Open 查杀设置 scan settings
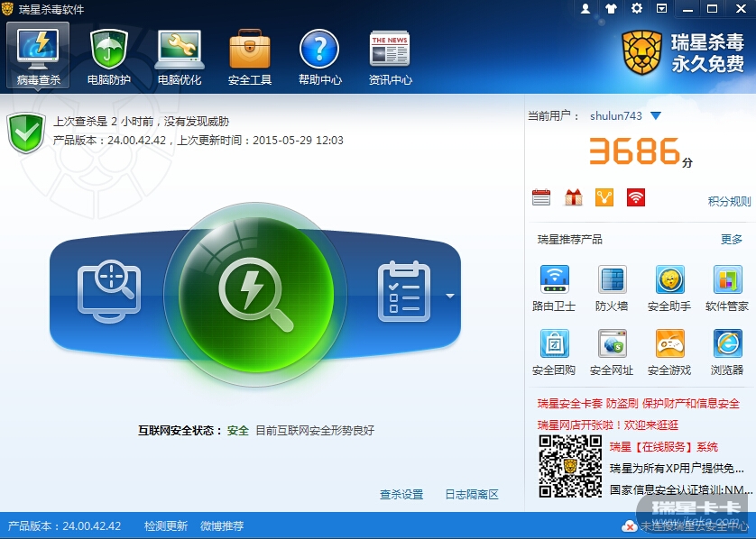This screenshot has height=539, width=756. [401, 494]
